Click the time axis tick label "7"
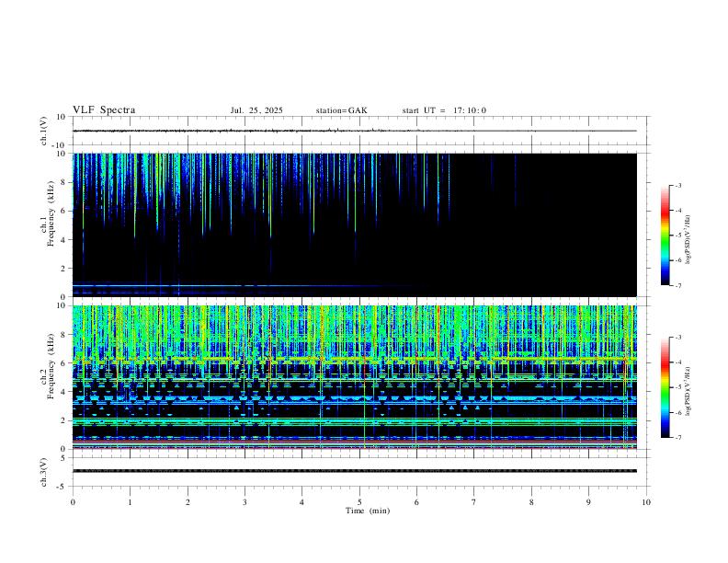 tap(474, 502)
